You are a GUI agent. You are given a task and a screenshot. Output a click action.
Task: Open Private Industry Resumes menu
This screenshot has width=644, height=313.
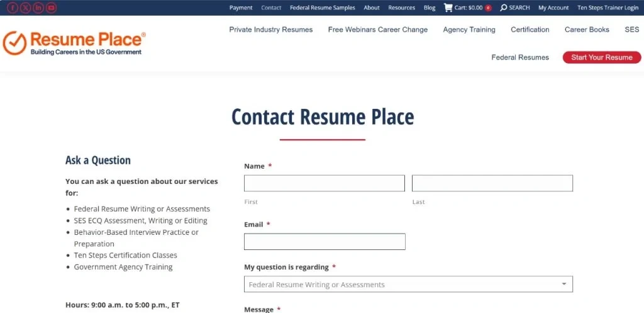[x=271, y=30]
